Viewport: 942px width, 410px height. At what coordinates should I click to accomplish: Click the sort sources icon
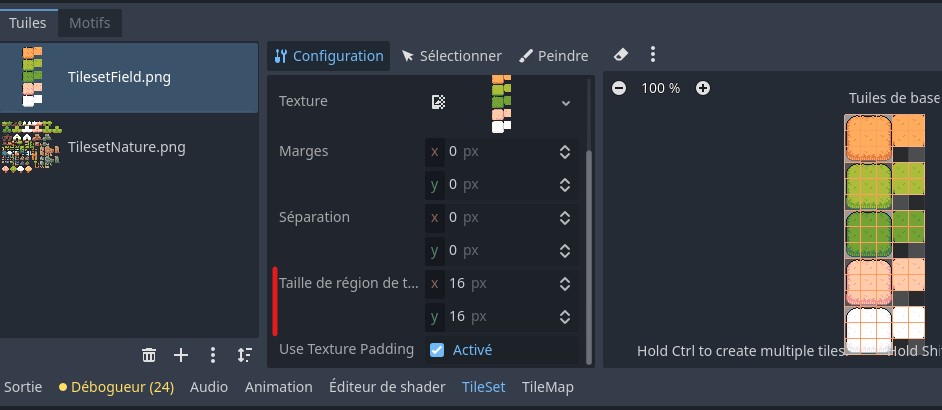pyautogui.click(x=245, y=355)
